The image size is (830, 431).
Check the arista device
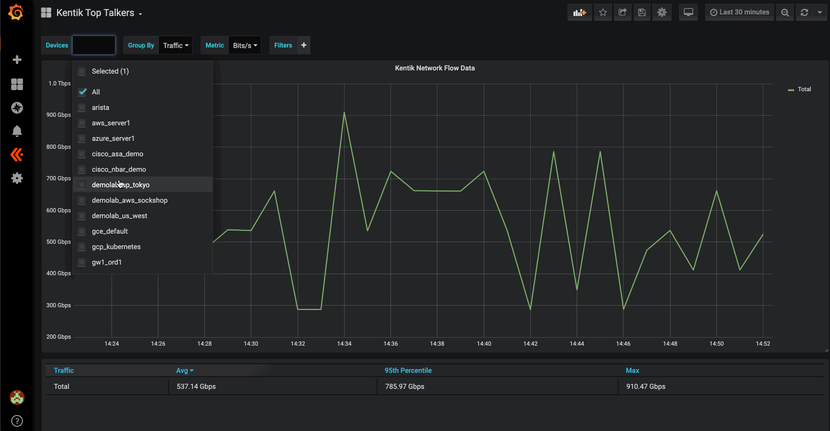coord(82,107)
